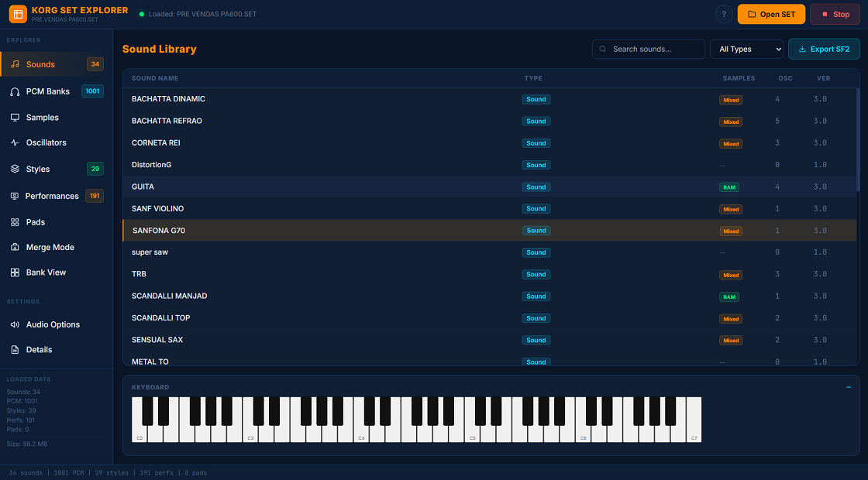Select the CORNETA REI sound
This screenshot has height=480, width=868.
[x=490, y=142]
